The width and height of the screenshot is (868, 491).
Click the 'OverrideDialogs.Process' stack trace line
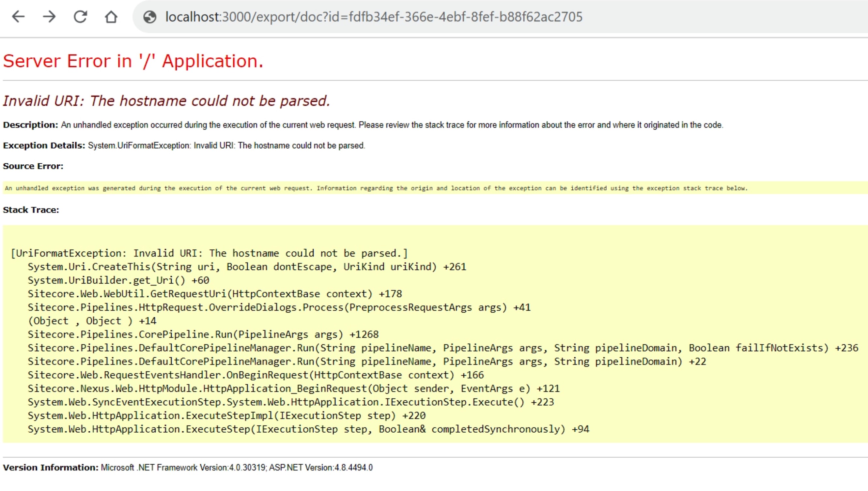[279, 307]
